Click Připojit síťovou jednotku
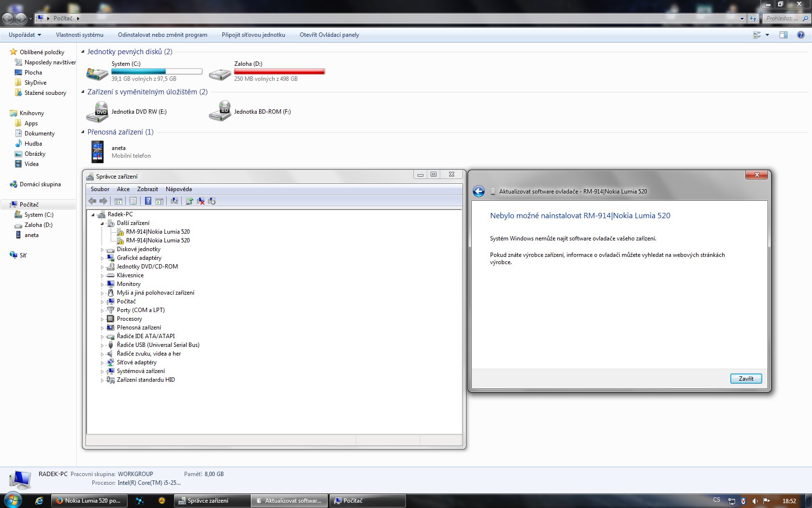Viewport: 812px width, 508px height. click(253, 35)
